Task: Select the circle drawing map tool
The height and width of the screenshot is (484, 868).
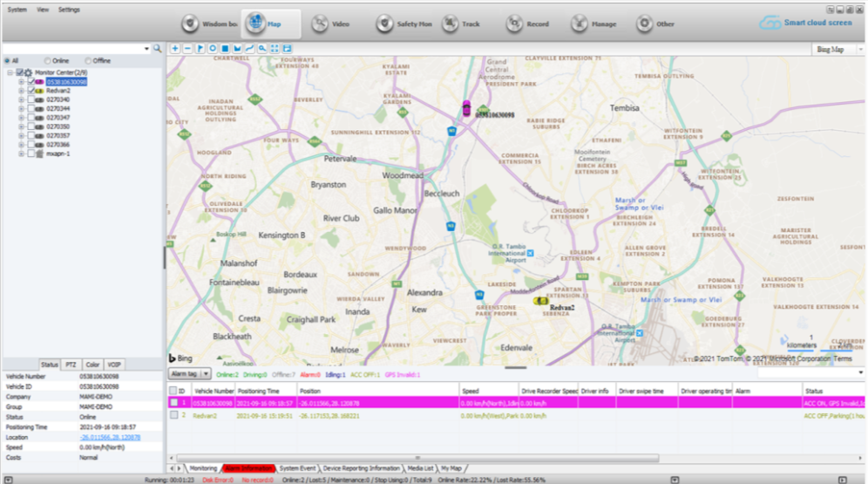Action: tap(212, 48)
